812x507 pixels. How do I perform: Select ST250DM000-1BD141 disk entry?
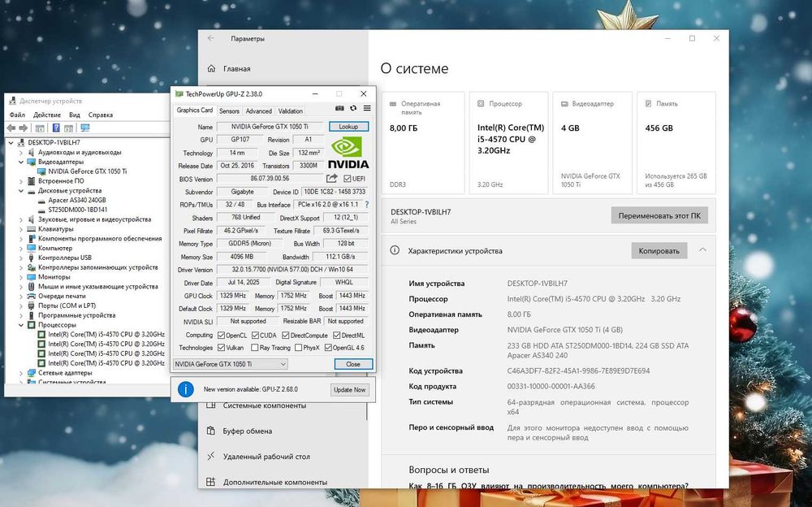78,210
